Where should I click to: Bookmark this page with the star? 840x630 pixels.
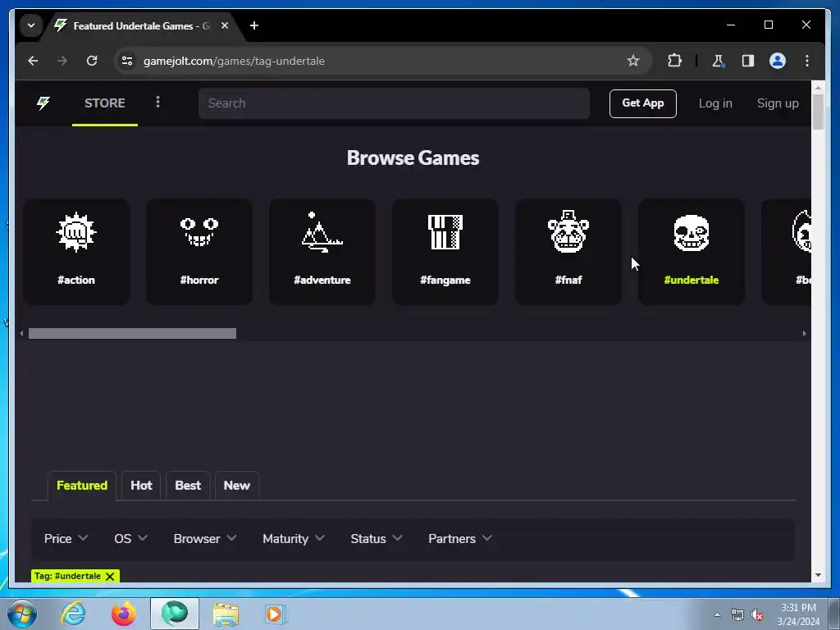pos(633,61)
